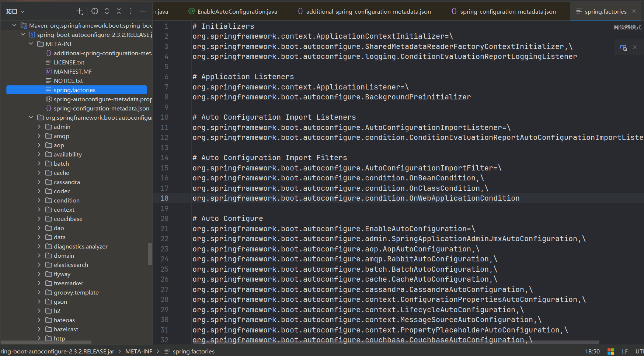
Task: Click the '# Auto Configure' comment line
Action: pyautogui.click(x=228, y=218)
